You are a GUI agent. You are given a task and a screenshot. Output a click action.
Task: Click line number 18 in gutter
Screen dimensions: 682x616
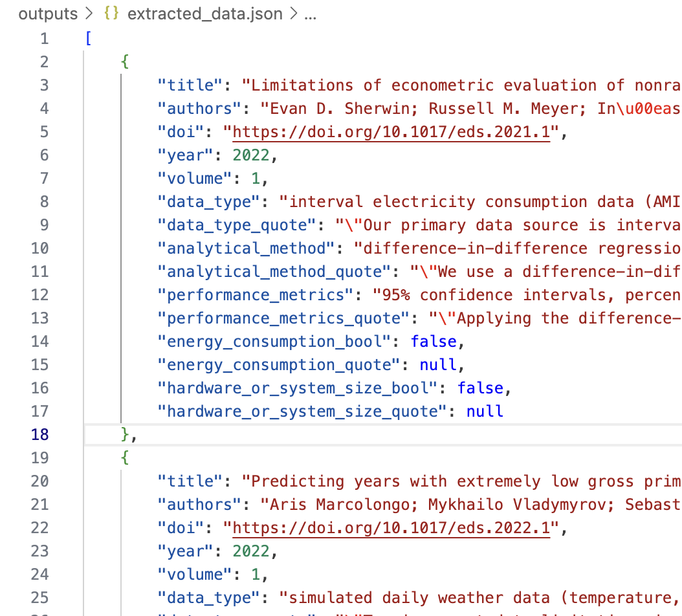point(39,435)
